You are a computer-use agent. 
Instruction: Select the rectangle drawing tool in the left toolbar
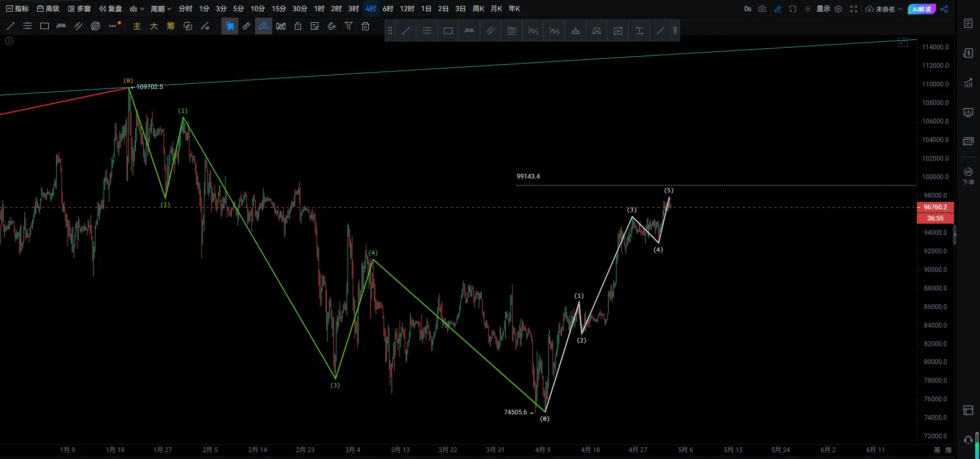pyautogui.click(x=45, y=26)
